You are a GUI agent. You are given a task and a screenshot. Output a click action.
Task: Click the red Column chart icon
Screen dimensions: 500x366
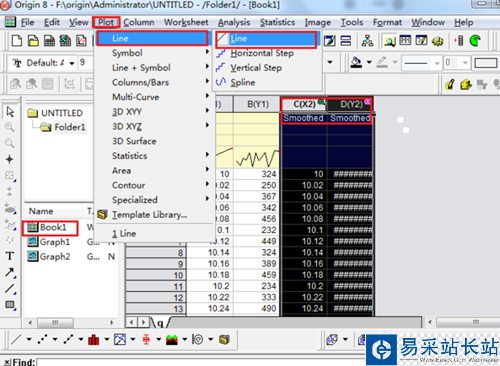coord(94,340)
